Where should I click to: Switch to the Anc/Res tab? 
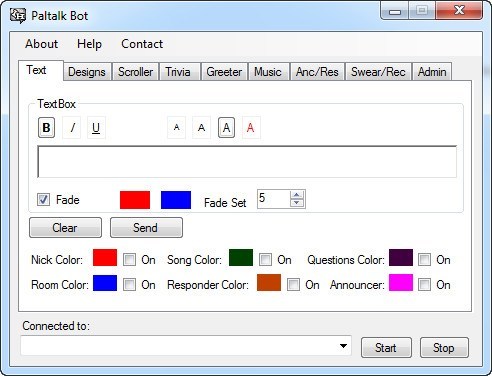coord(317,72)
